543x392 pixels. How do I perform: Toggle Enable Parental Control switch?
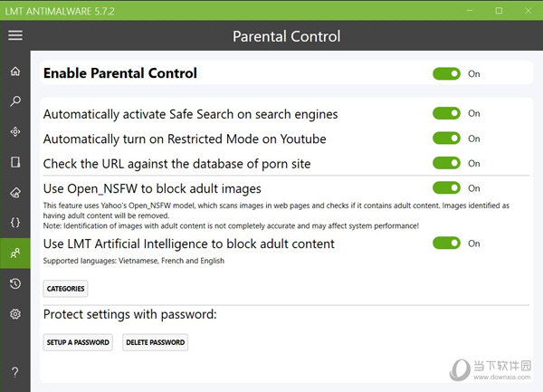(446, 73)
